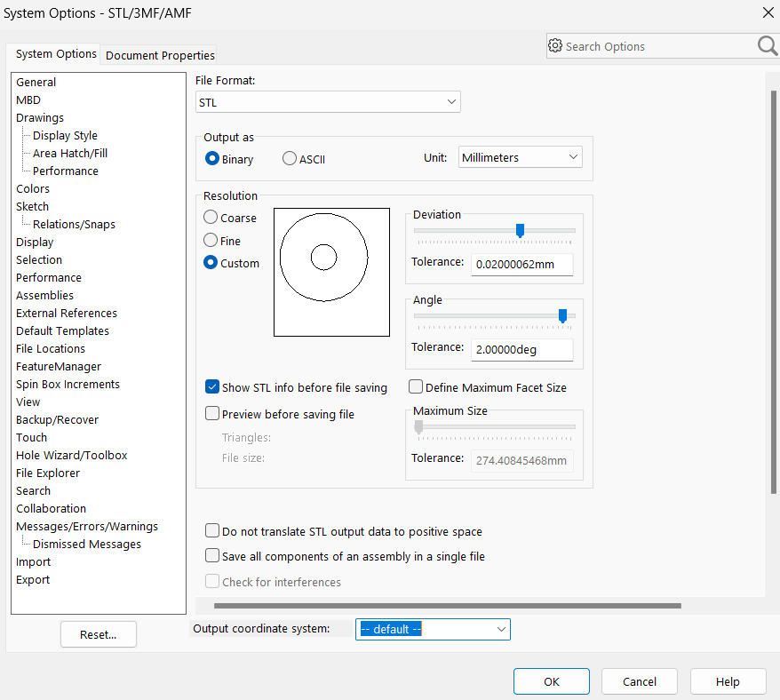The width and height of the screenshot is (780, 700).
Task: Open the Unit Millimeters dropdown
Action: coord(521,157)
